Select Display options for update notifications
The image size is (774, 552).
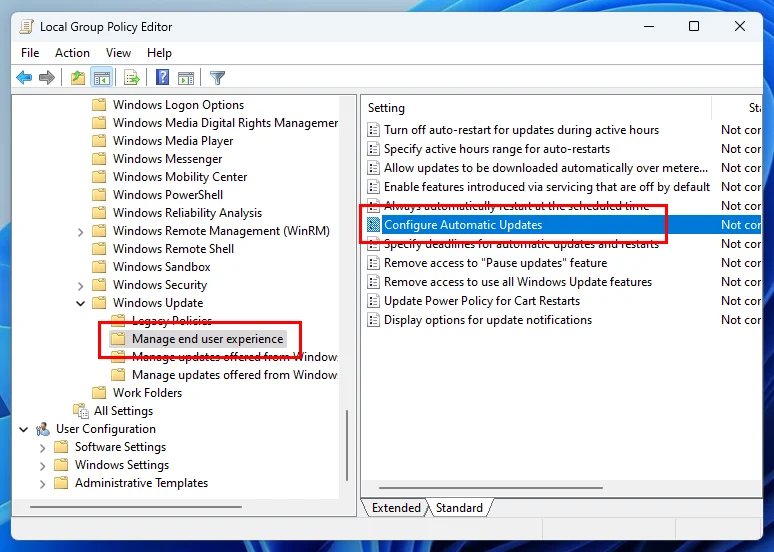(x=488, y=320)
